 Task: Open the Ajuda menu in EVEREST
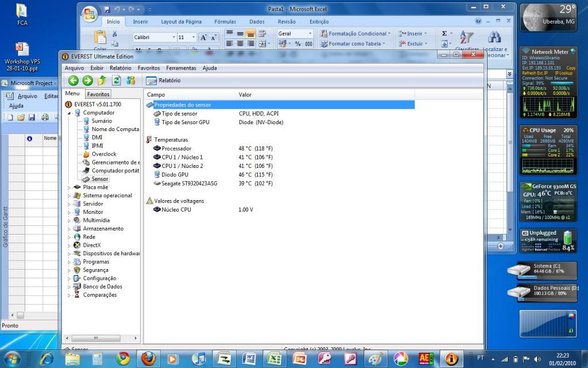(210, 68)
